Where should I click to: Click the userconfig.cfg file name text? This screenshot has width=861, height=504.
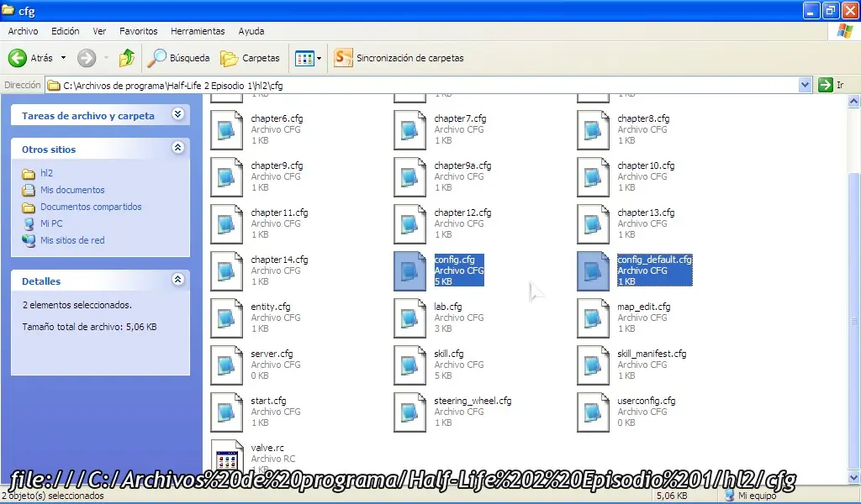647,401
